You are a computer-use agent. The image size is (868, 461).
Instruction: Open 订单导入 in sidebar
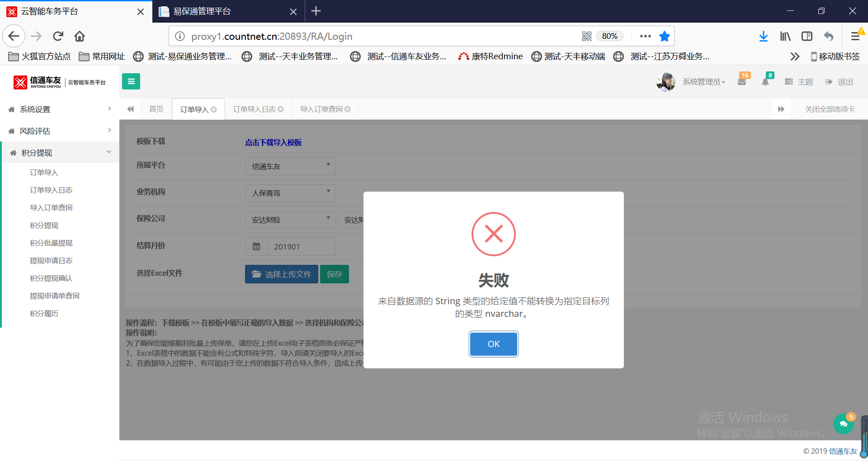(44, 172)
